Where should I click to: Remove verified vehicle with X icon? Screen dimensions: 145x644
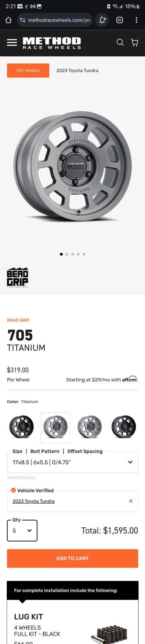coord(130,501)
